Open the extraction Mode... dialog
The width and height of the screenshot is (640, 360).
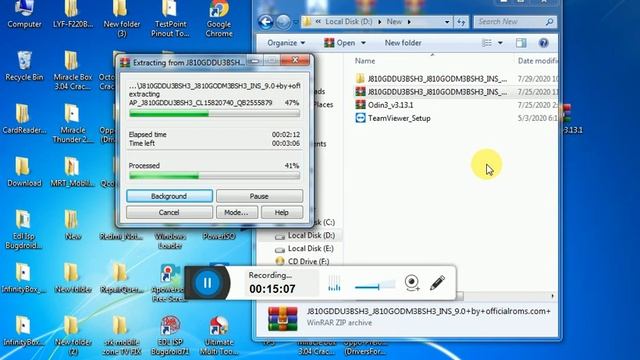tap(236, 212)
